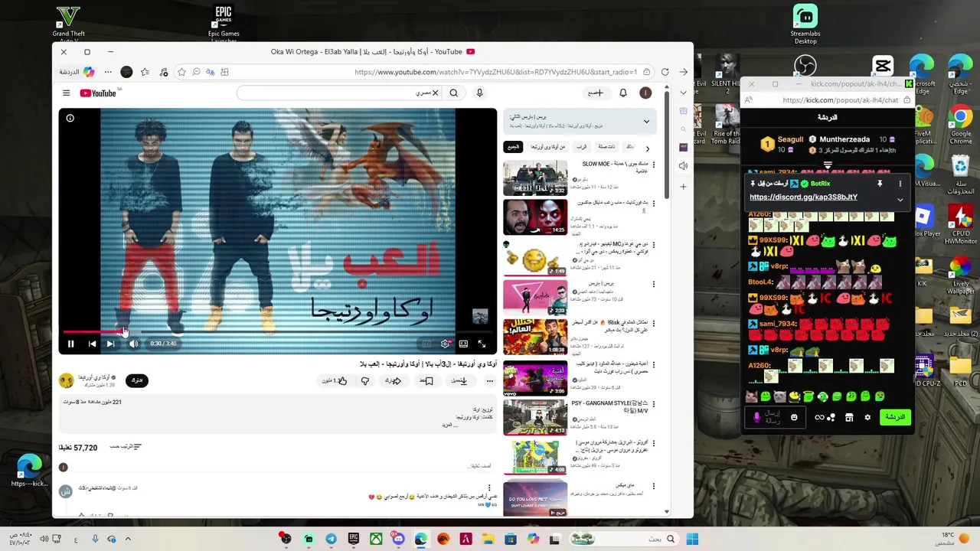
Task: Expand the pinned BotRix message chevron
Action: click(900, 200)
